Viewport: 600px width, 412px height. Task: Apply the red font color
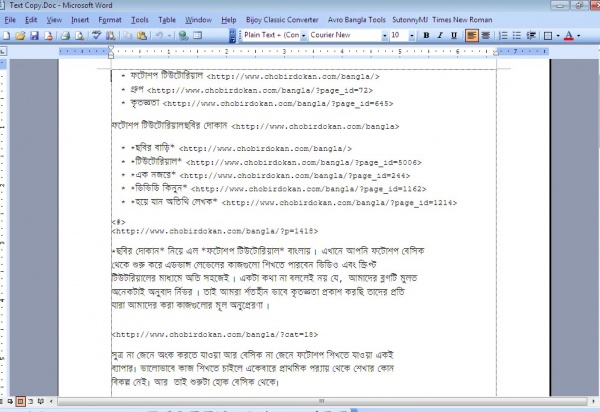point(569,36)
